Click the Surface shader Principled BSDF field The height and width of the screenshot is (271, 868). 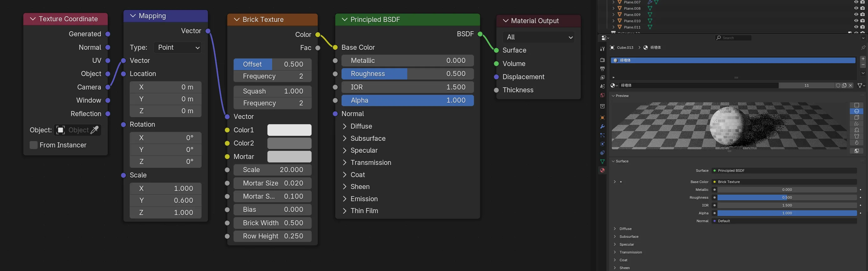(784, 171)
